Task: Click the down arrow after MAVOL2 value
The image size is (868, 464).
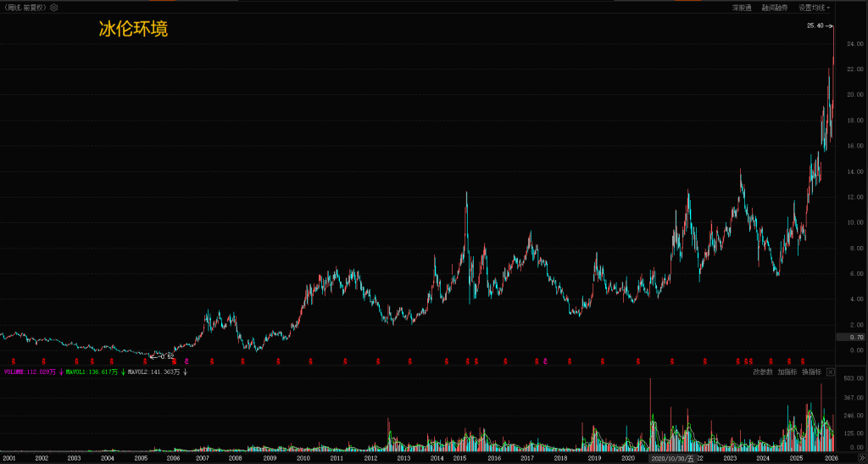Action: pos(185,372)
